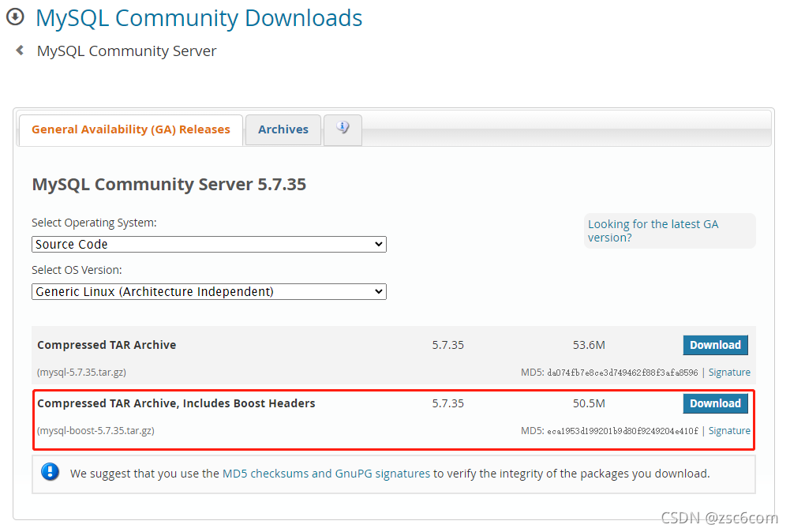The image size is (790, 532).
Task: Click the MD5 hash starting with eca1953d
Action: coord(622,431)
